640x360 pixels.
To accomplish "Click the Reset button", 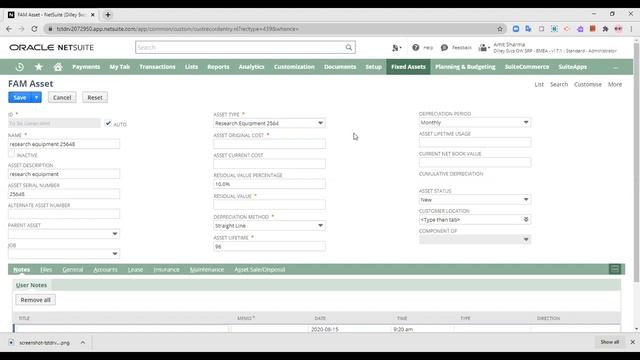I will tap(95, 98).
